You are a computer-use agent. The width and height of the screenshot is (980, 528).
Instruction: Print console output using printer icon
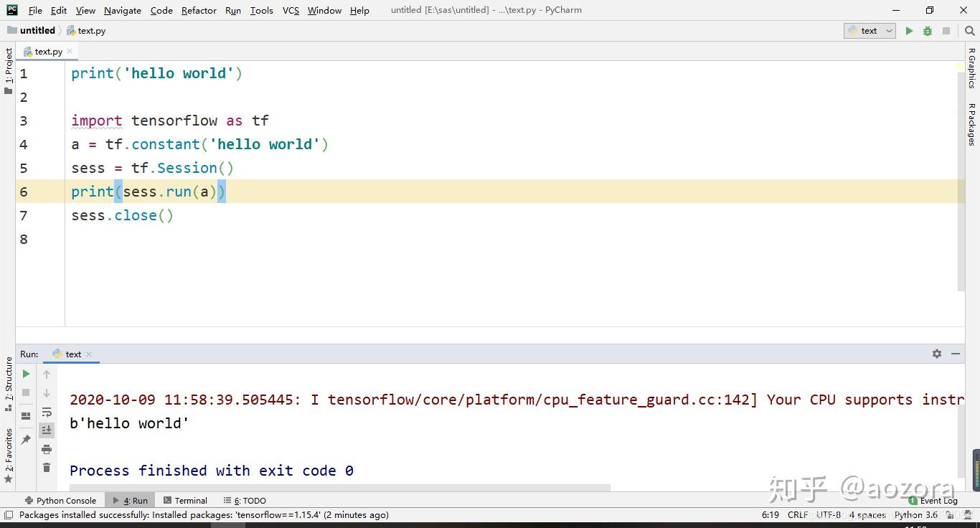[47, 449]
